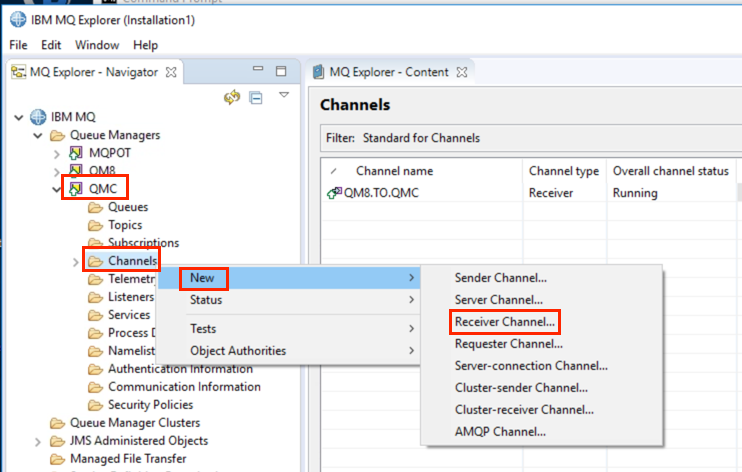Click the Services folder icon
The width and height of the screenshot is (742, 472).
[95, 316]
